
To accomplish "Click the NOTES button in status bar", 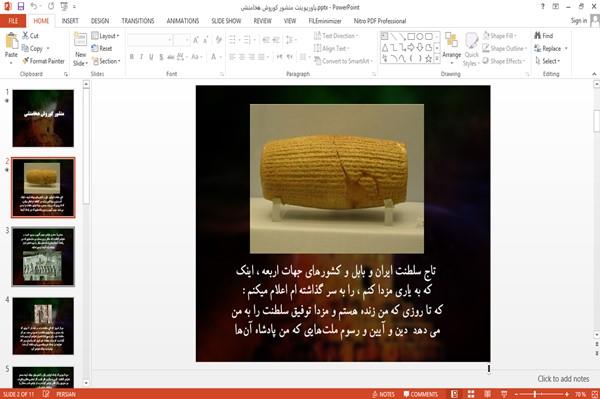I will [383, 394].
